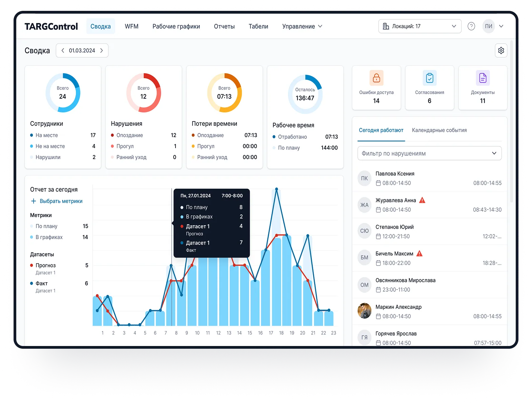Expand the user account chevron
Screen dimensions: 532x403
click(501, 26)
